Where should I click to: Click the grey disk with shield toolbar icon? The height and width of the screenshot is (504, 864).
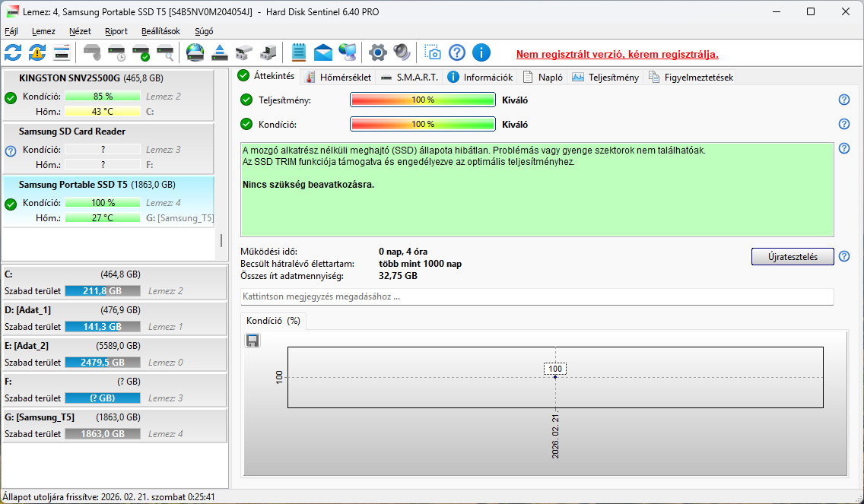tap(93, 53)
